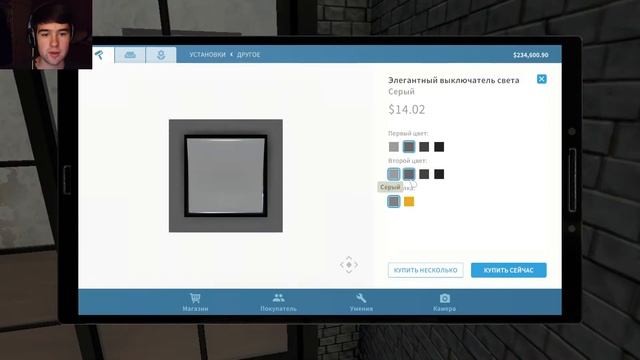Open the location pin tab
Image resolution: width=640 pixels, height=360 pixels.
161,55
